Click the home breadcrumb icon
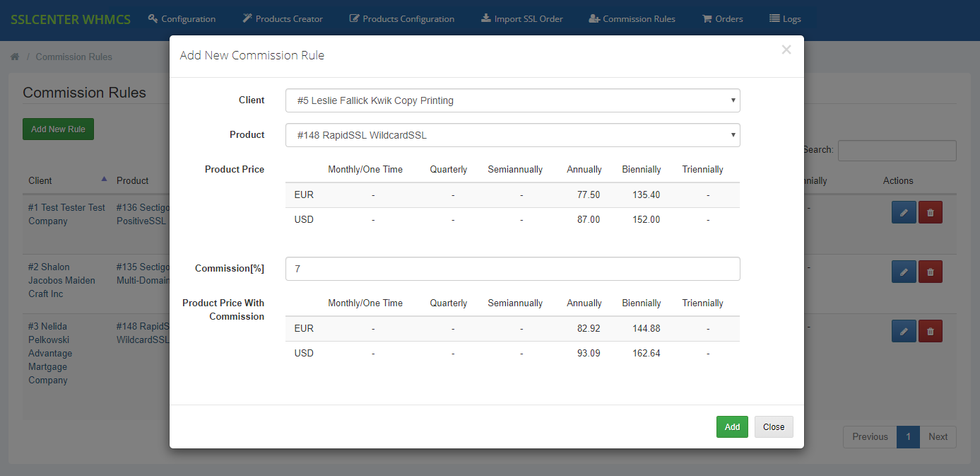The height and width of the screenshot is (476, 980). pos(15,57)
